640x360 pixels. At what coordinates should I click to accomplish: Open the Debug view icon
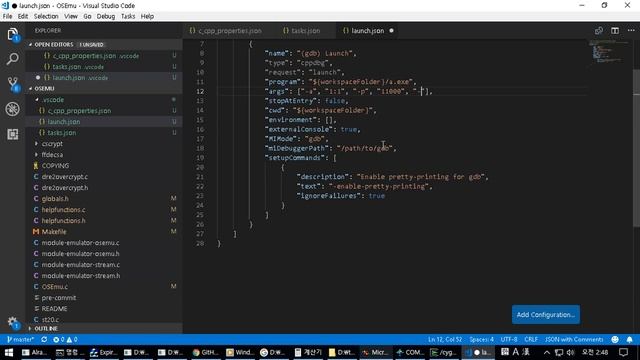click(x=13, y=109)
